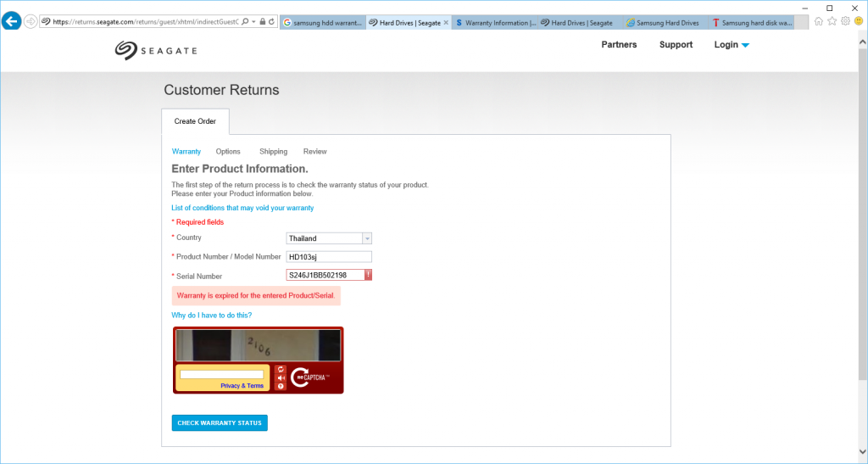Screen dimensions: 868x464
Task: Open the browser Home icon
Action: point(819,21)
